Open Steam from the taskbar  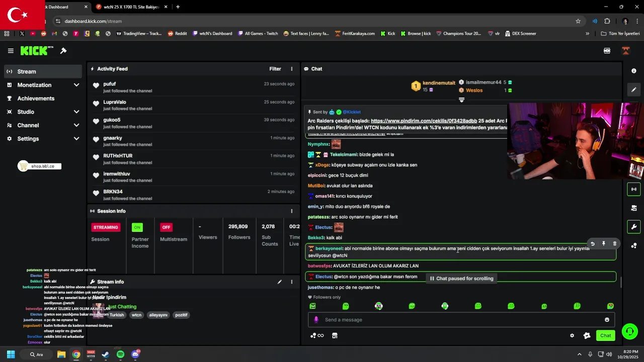tap(106, 354)
